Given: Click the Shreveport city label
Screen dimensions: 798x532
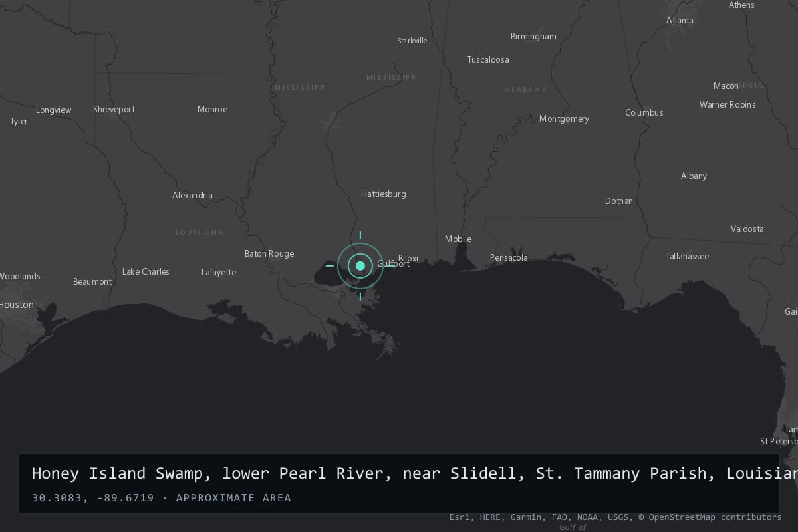Looking at the screenshot, I should pyautogui.click(x=114, y=109).
